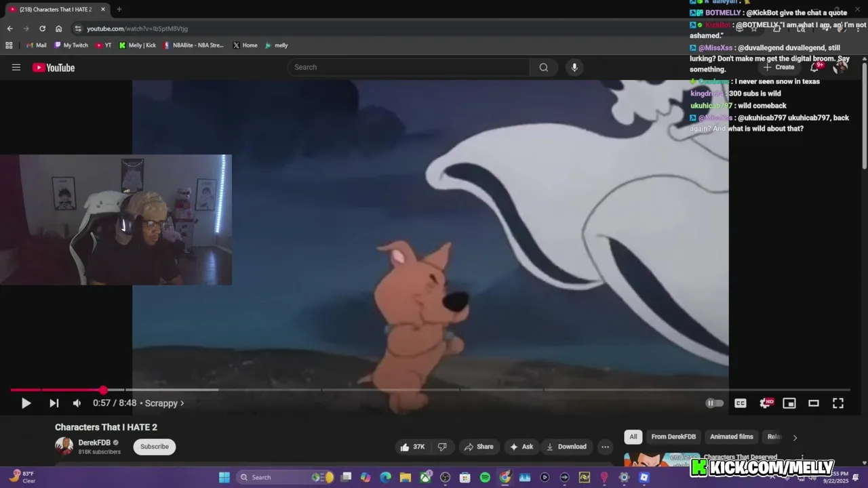Screen dimensions: 868x488
Task: Open the DerekFDB channel name link
Action: point(94,443)
